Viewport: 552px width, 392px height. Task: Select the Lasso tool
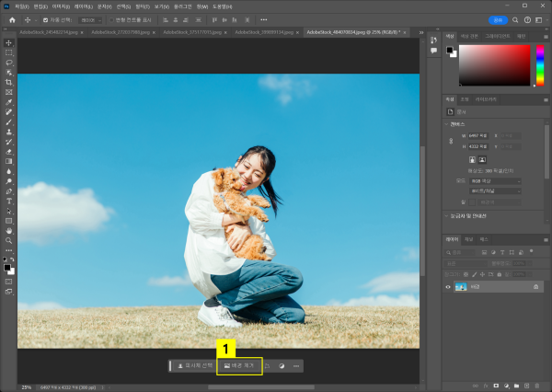tap(9, 63)
